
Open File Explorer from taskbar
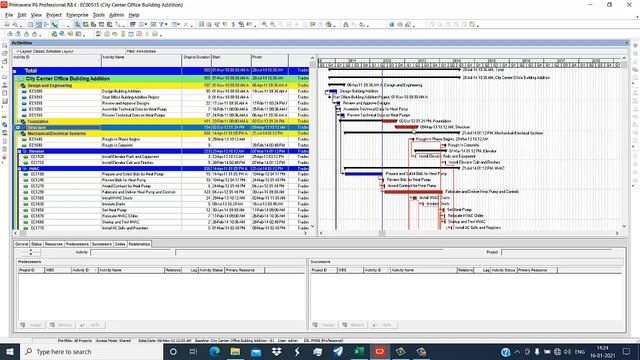tap(235, 351)
